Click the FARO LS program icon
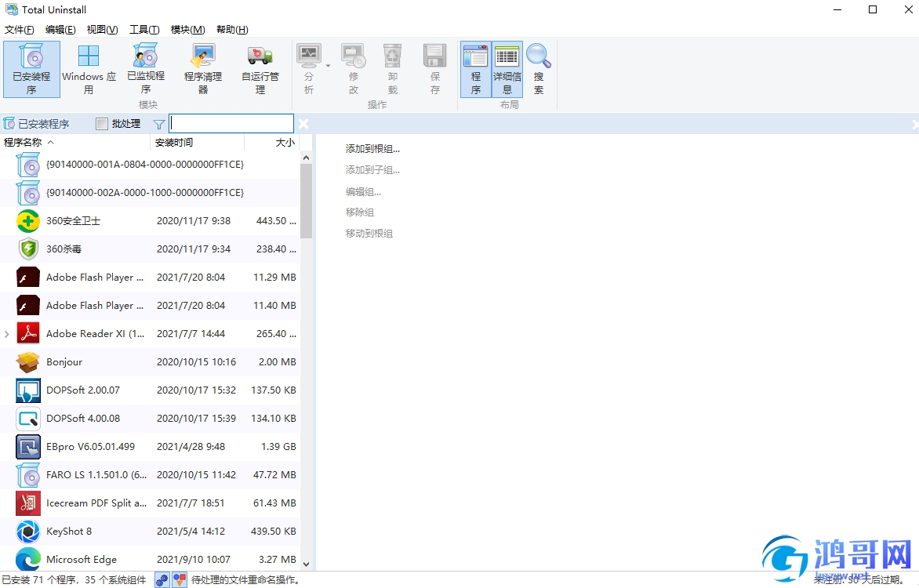 (x=27, y=474)
